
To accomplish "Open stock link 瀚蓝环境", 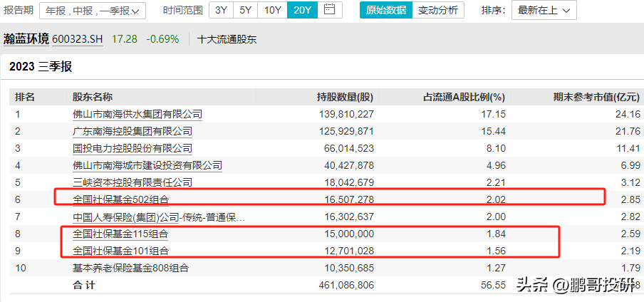I will (26, 39).
